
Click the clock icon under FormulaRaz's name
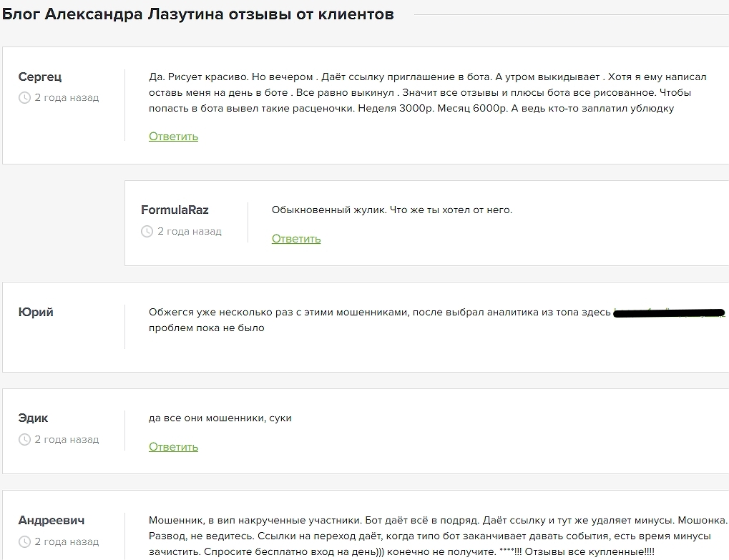click(147, 232)
